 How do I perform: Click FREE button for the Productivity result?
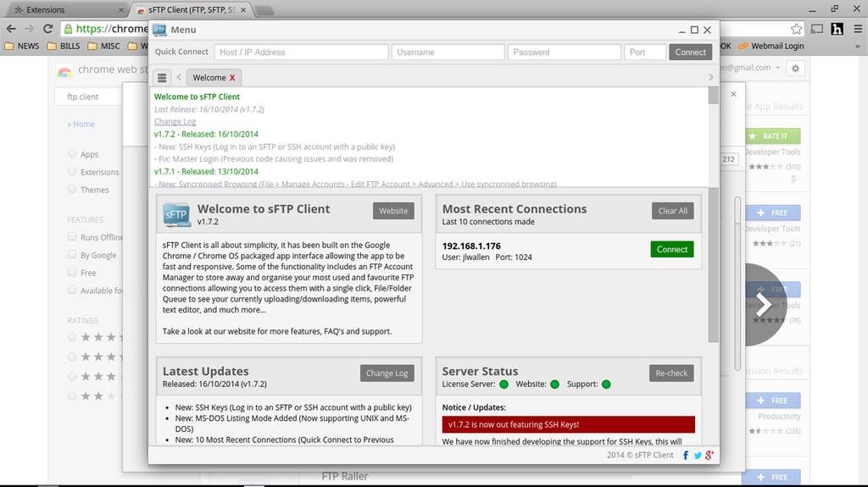point(773,400)
